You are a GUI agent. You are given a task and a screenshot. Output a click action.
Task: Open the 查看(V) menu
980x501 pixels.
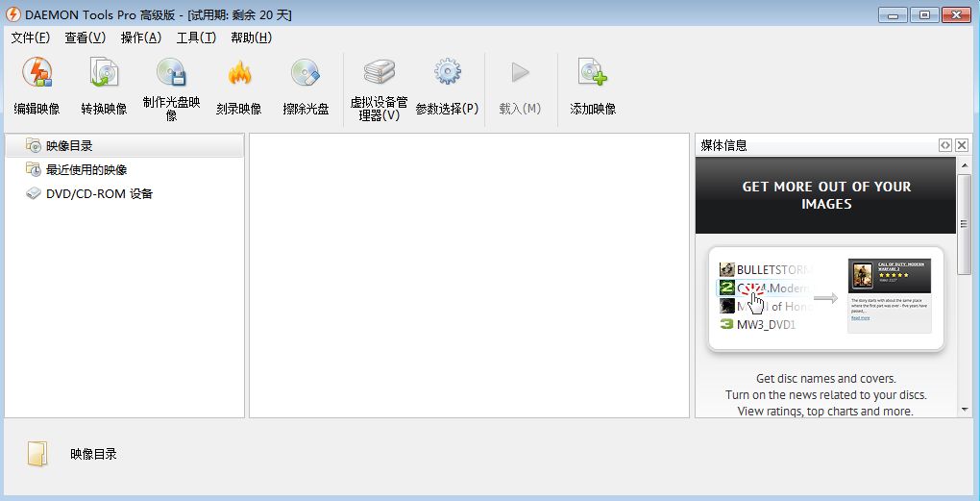pyautogui.click(x=85, y=38)
